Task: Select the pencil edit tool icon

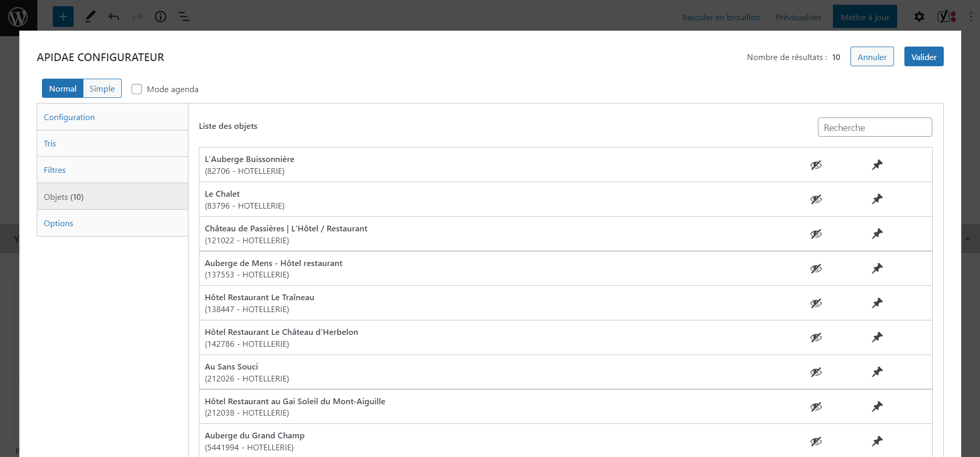Action: coord(90,17)
